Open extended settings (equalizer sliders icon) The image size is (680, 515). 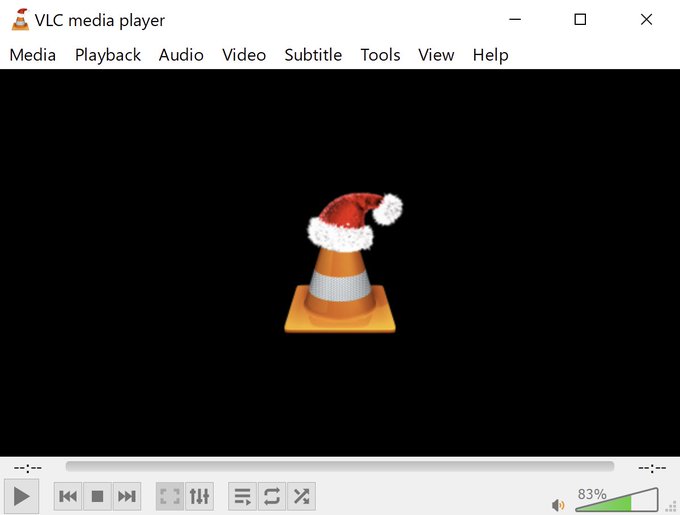pos(199,496)
